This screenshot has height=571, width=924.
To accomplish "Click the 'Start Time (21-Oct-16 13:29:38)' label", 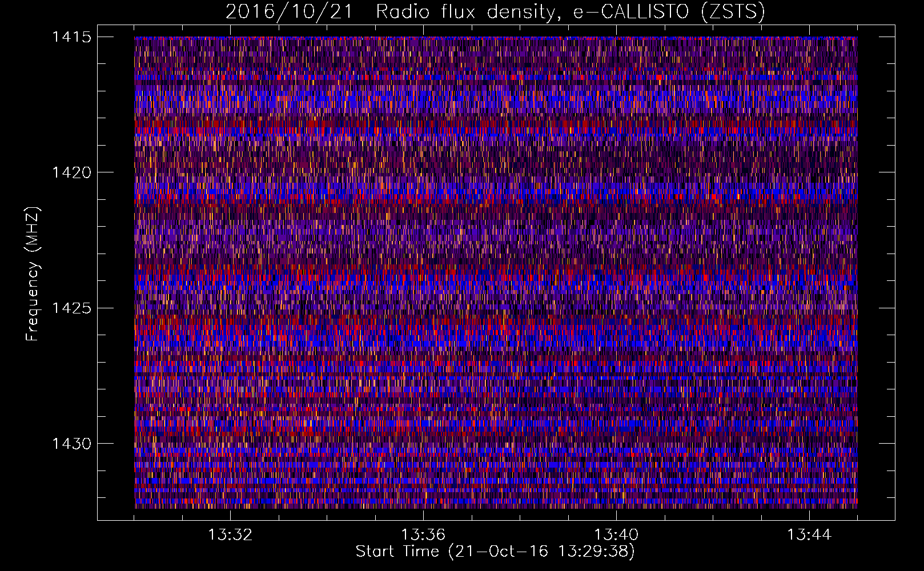I will coord(495,552).
